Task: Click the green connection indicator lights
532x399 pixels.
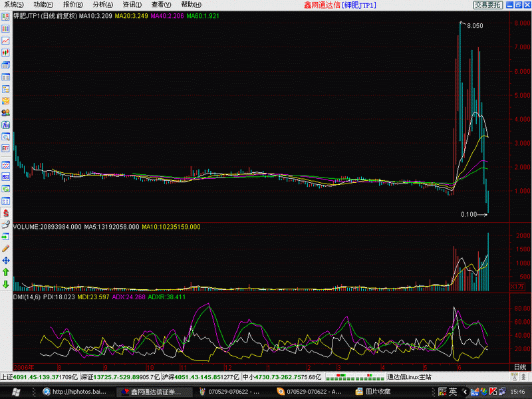Action: click(354, 377)
